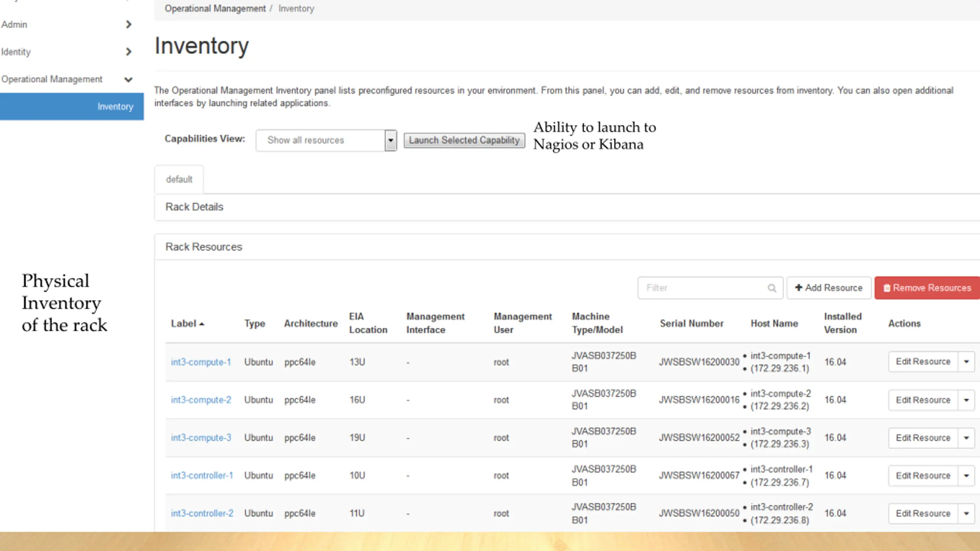Click the Management User column header
Viewport: 980px width, 551px height.
click(523, 323)
